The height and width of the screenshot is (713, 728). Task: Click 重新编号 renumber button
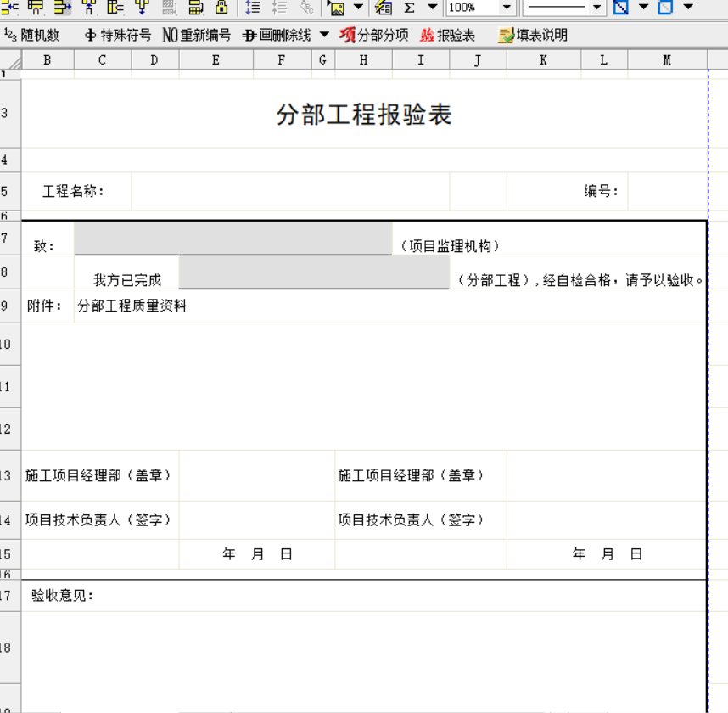tap(196, 36)
